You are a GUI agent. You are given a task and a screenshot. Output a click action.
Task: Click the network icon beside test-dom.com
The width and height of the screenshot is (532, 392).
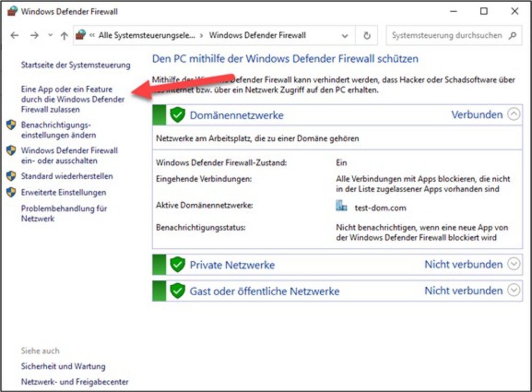pos(342,205)
